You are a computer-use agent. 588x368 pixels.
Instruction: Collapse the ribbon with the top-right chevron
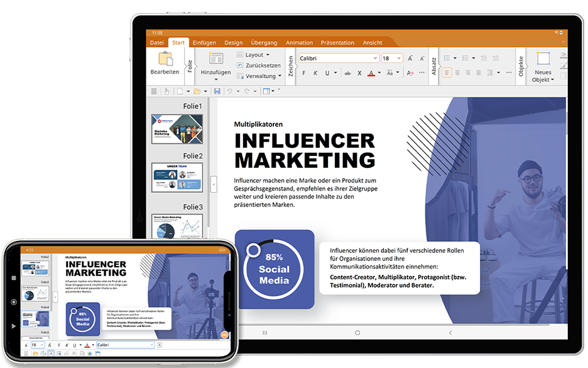tap(563, 42)
